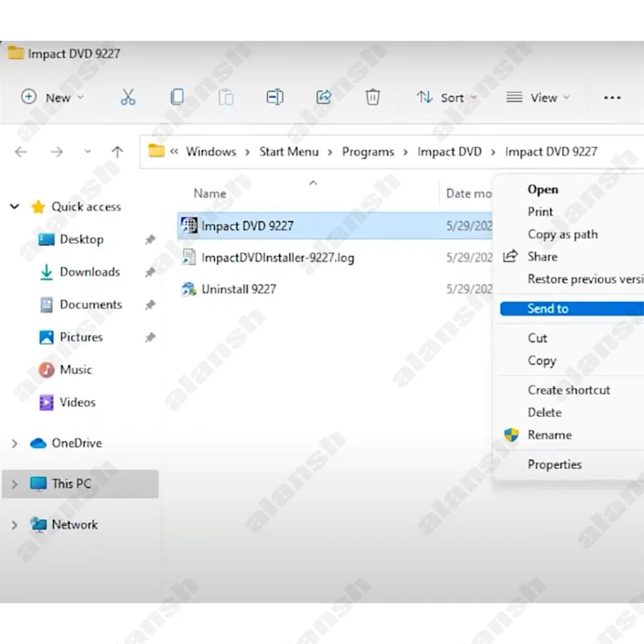
Task: Navigate to Impact DVD in breadcrumb
Action: (449, 152)
